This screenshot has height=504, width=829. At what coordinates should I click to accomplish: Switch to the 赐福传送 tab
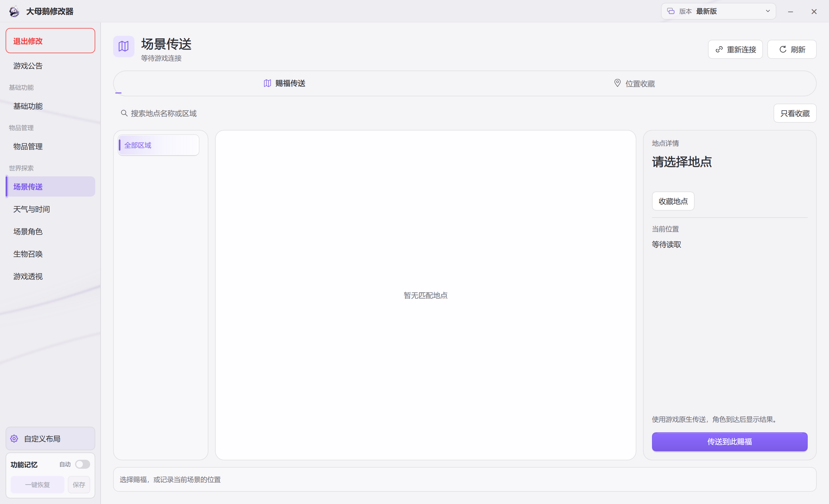284,83
